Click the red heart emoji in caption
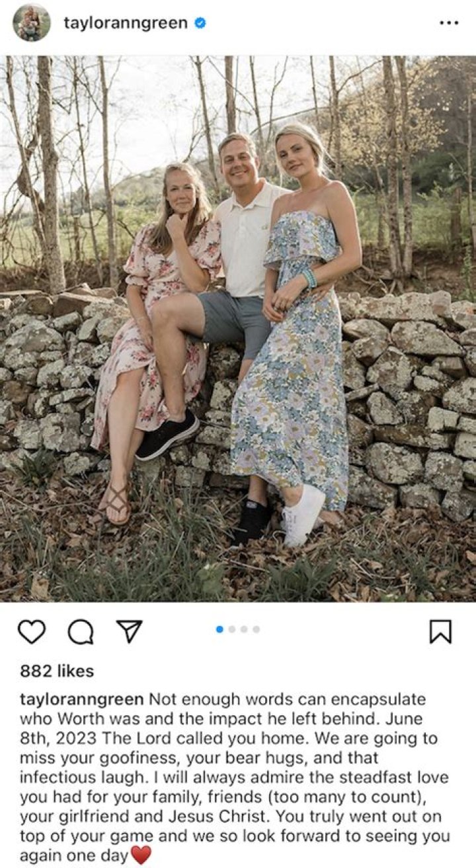Viewport: 476px width, 868px height. point(141,855)
